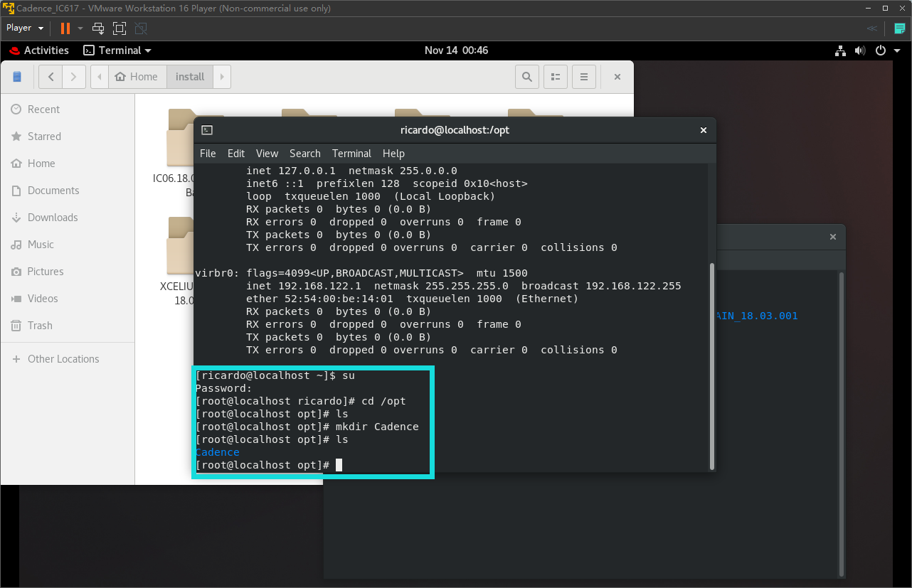Click the wired network status icon
The width and height of the screenshot is (912, 588).
tap(841, 50)
